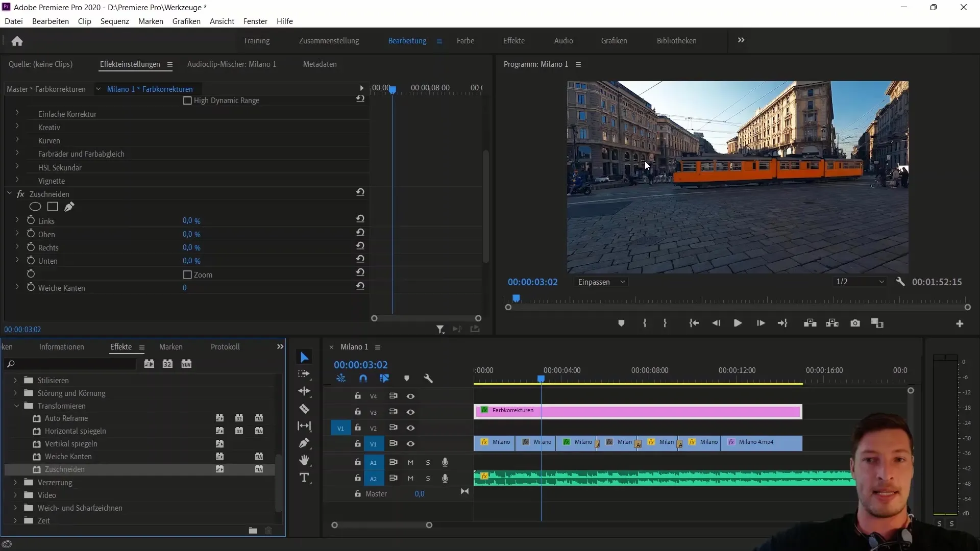Image resolution: width=980 pixels, height=551 pixels.
Task: Toggle track lock on V4
Action: click(358, 396)
